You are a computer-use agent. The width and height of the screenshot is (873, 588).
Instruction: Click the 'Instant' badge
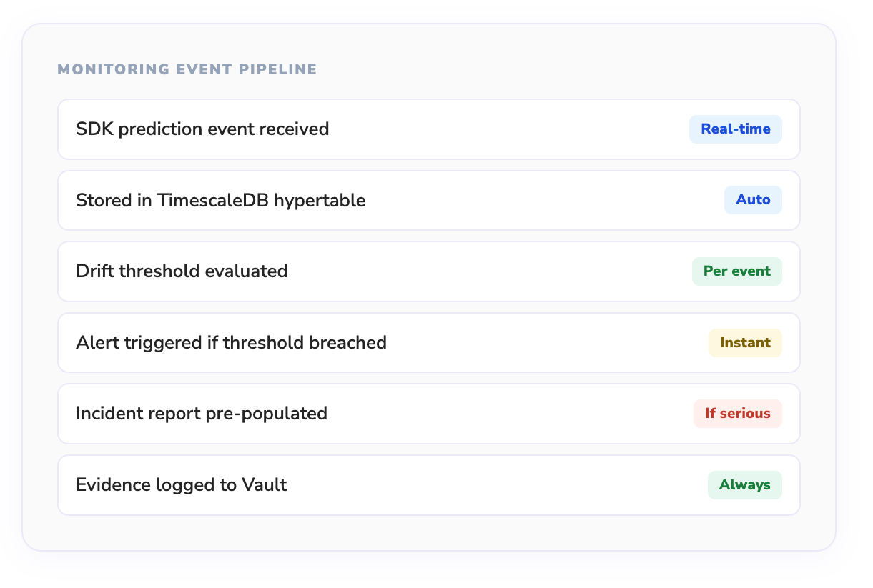point(745,342)
